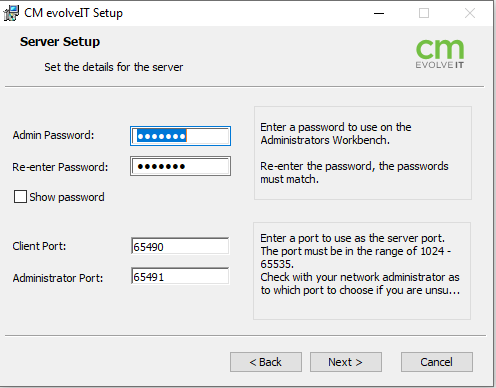Screen dimensions: 496x388
Task: Click the Admin Password label
Action: [53, 135]
